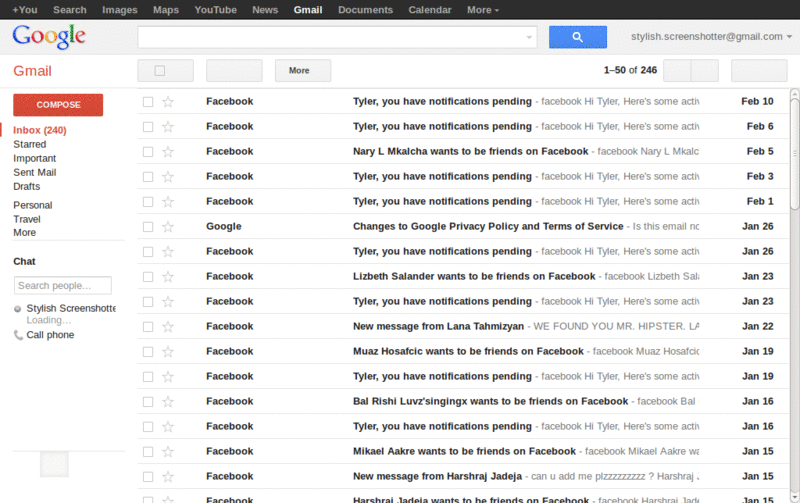
Task: Star the Nary L Mkalcha friend request email
Action: 168,152
